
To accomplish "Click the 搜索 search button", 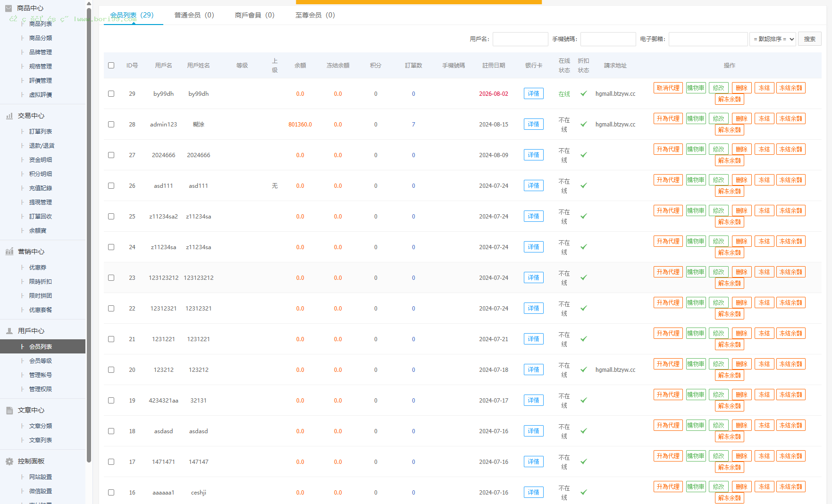I will pyautogui.click(x=810, y=39).
